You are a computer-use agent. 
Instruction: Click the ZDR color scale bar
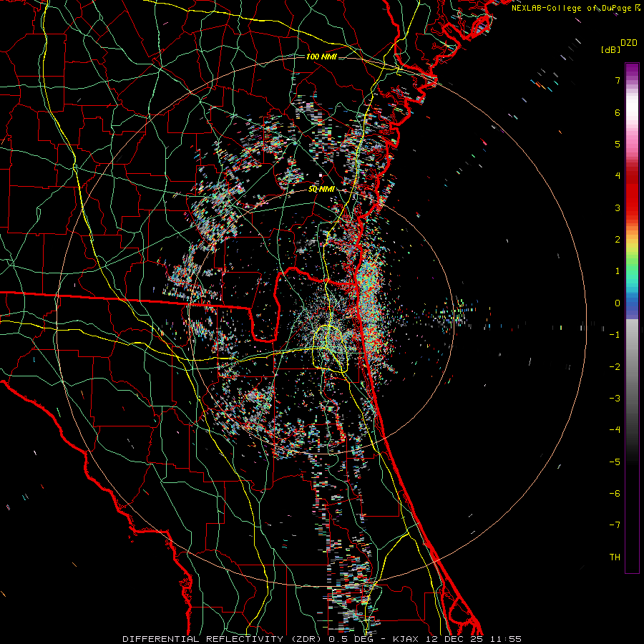coord(632,318)
